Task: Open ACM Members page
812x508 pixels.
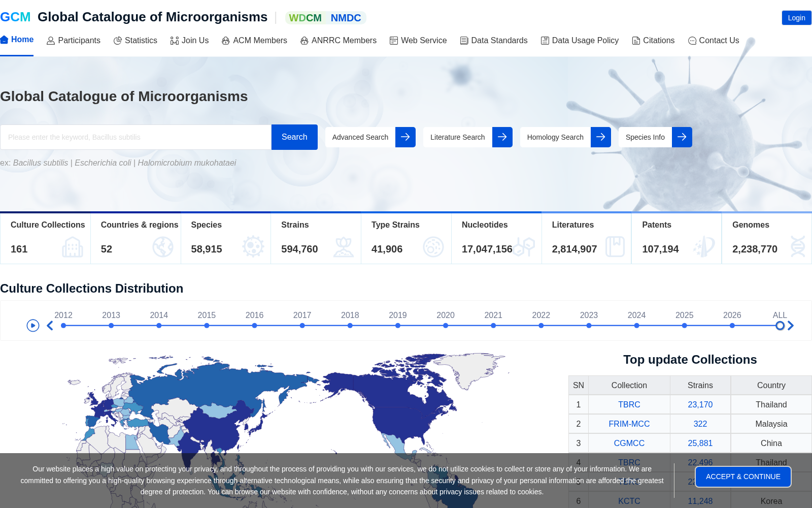Action: pyautogui.click(x=254, y=41)
